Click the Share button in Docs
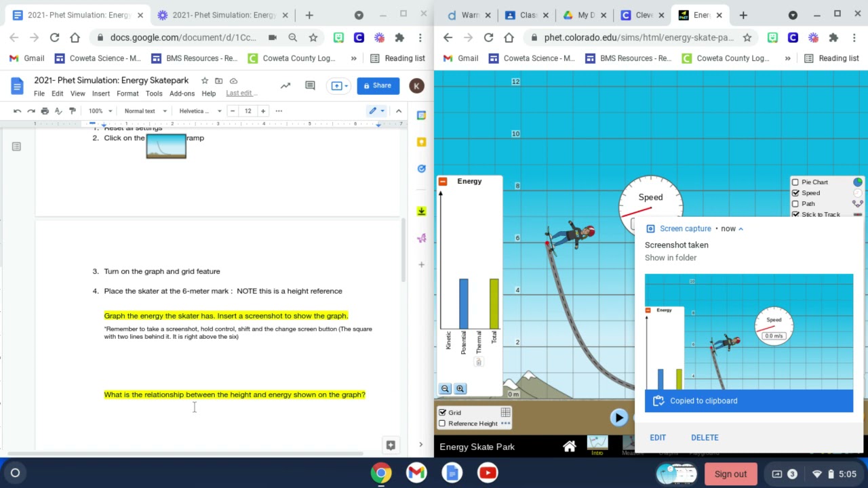 pyautogui.click(x=378, y=85)
